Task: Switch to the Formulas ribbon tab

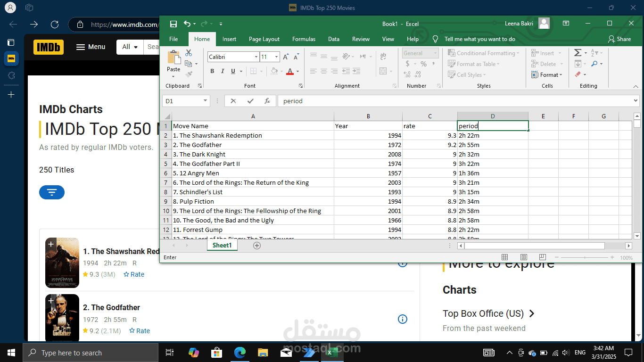Action: 304,39
